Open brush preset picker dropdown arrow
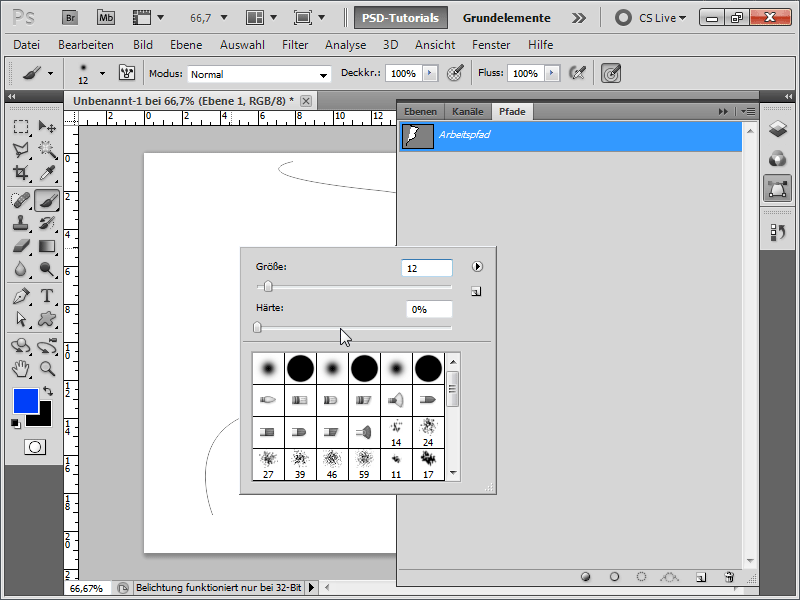Viewport: 800px width, 600px height. [103, 73]
